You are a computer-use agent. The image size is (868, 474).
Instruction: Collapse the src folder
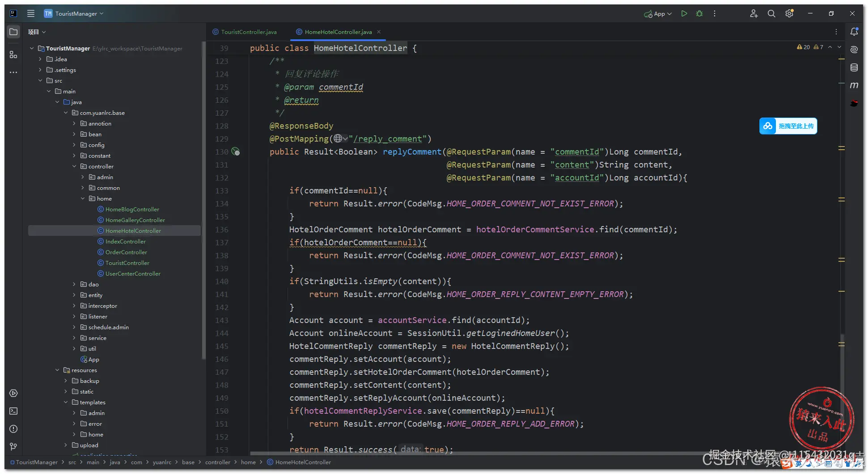(40, 80)
